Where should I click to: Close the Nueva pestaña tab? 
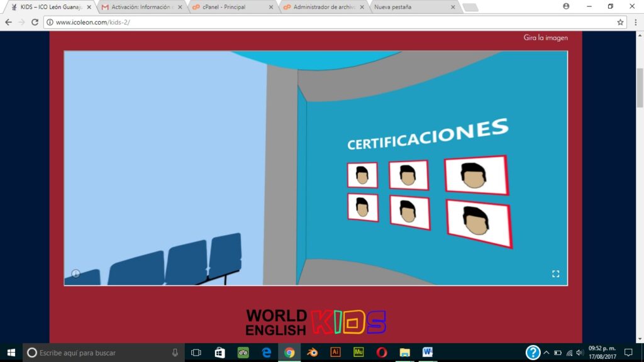click(452, 7)
